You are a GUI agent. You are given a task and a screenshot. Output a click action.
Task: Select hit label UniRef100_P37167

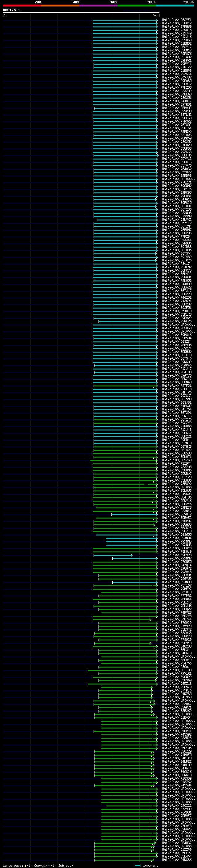[177, 586]
